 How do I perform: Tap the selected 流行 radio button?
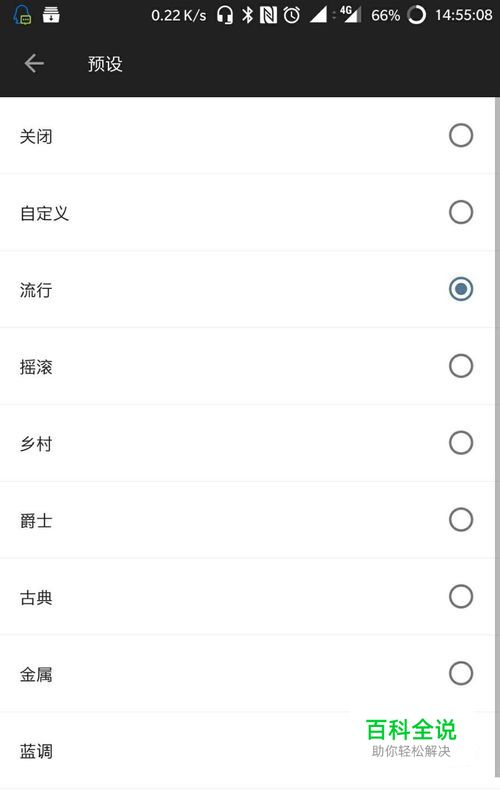pos(461,289)
